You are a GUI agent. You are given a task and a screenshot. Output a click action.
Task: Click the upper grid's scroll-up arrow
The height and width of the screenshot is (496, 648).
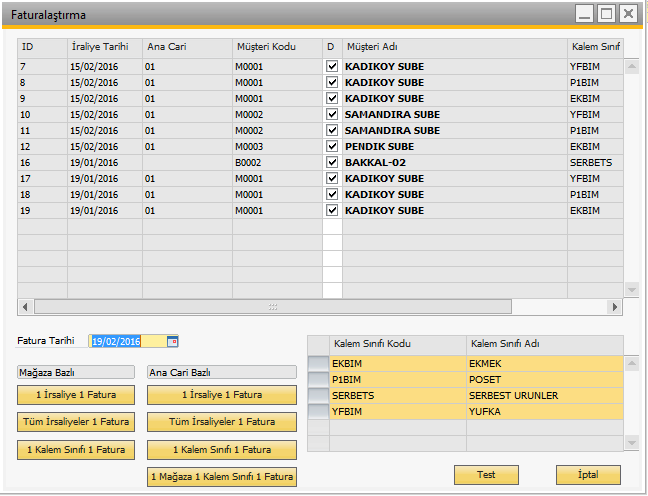[x=631, y=67]
